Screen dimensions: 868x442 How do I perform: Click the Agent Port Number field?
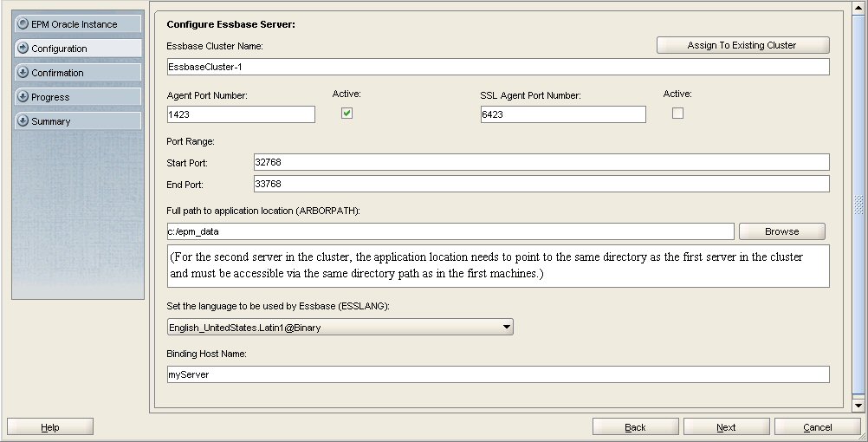coord(241,114)
